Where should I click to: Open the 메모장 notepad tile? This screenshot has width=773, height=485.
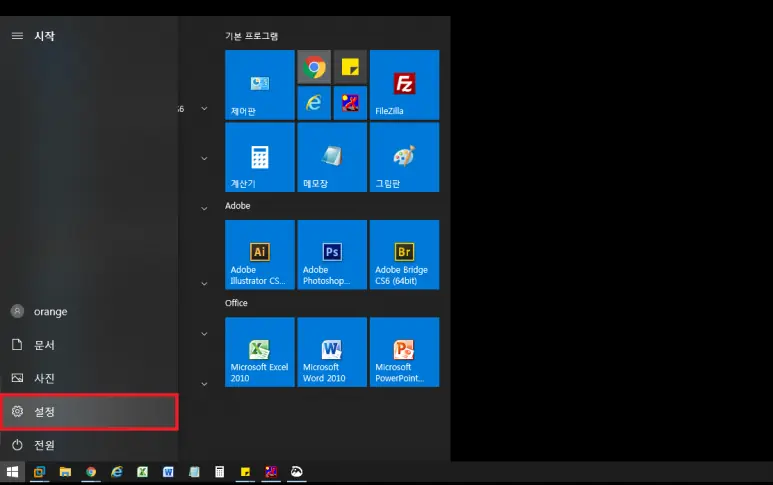[x=332, y=157]
